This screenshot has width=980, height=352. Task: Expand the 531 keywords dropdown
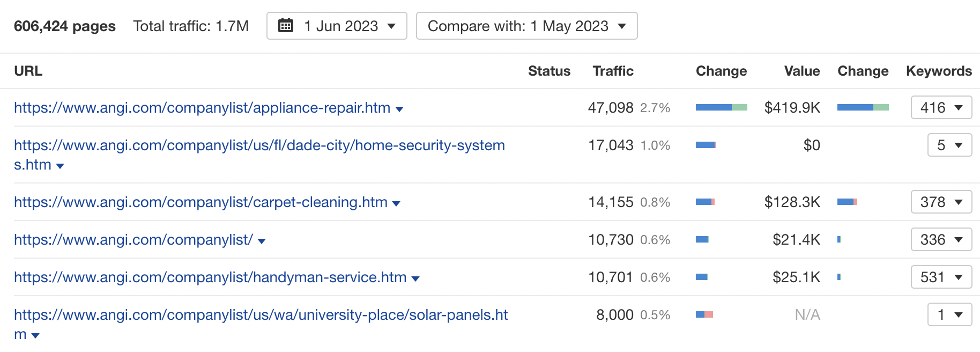tap(941, 277)
